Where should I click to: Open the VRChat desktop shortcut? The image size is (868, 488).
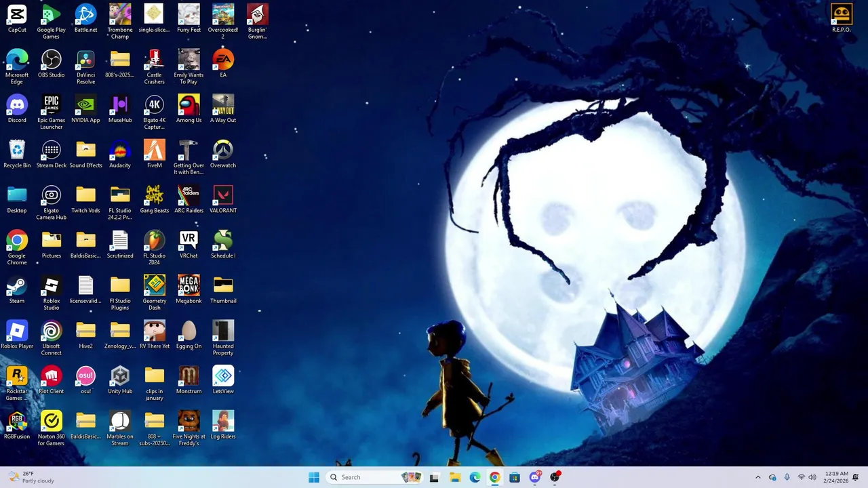[x=189, y=245]
